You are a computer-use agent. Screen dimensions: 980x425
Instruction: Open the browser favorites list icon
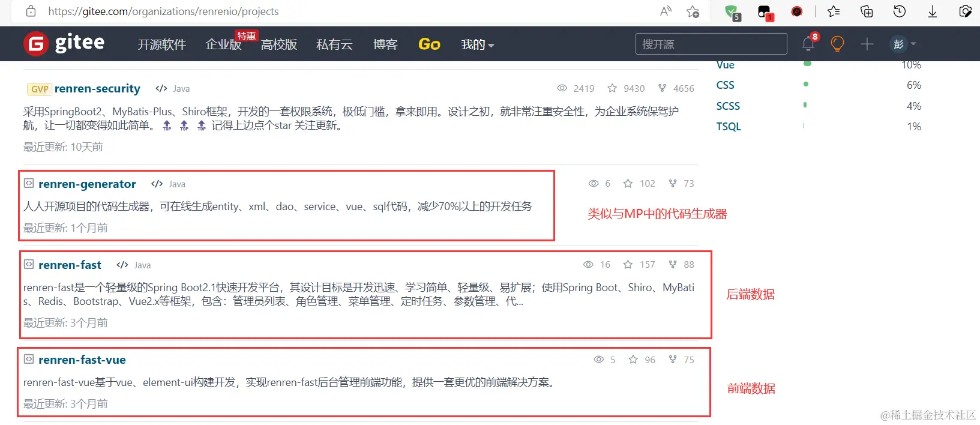pyautogui.click(x=834, y=11)
